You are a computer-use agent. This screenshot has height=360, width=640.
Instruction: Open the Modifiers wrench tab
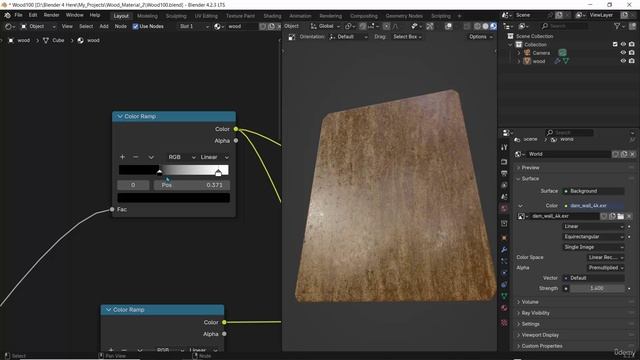click(x=504, y=249)
